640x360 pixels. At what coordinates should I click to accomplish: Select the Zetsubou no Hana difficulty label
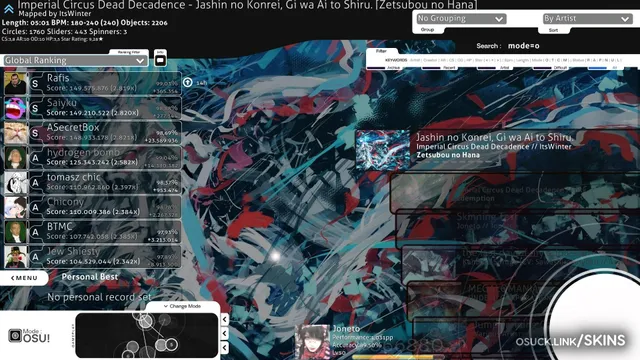[x=448, y=155]
